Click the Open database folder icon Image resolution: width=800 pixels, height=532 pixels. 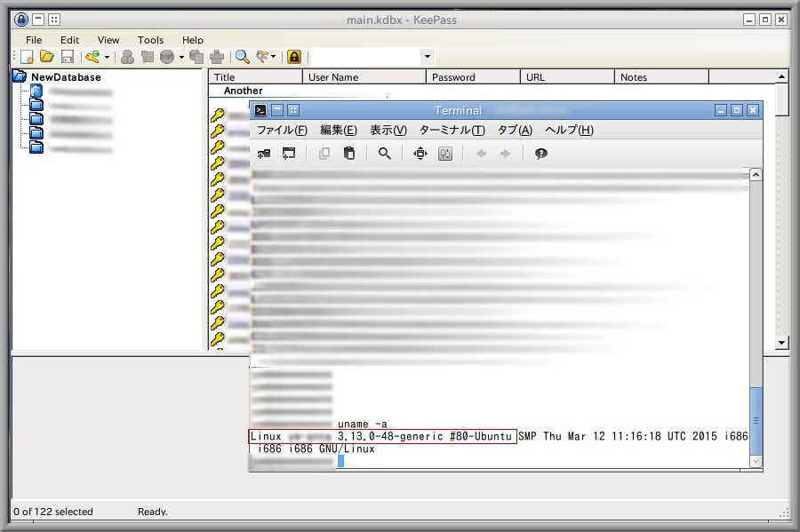point(47,57)
